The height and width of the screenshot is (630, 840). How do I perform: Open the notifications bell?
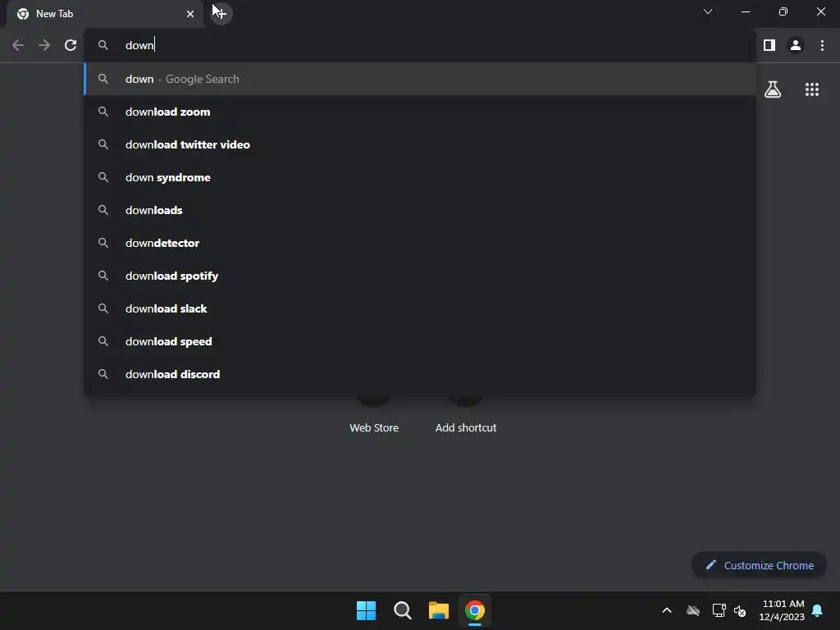818,610
